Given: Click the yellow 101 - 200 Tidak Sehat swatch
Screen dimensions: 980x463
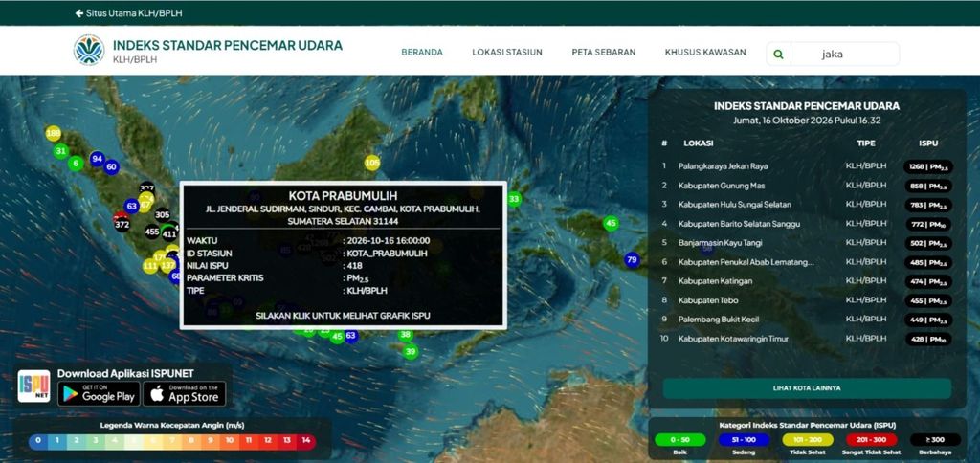Looking at the screenshot, I should tap(808, 440).
